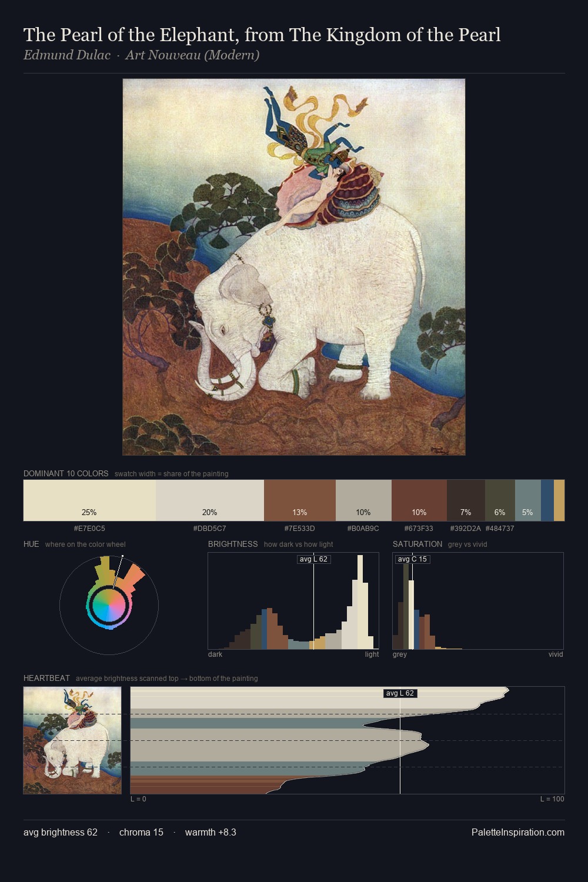The image size is (588, 882).
Task: Click the 'SATURATION' section heading
Action: point(417,544)
